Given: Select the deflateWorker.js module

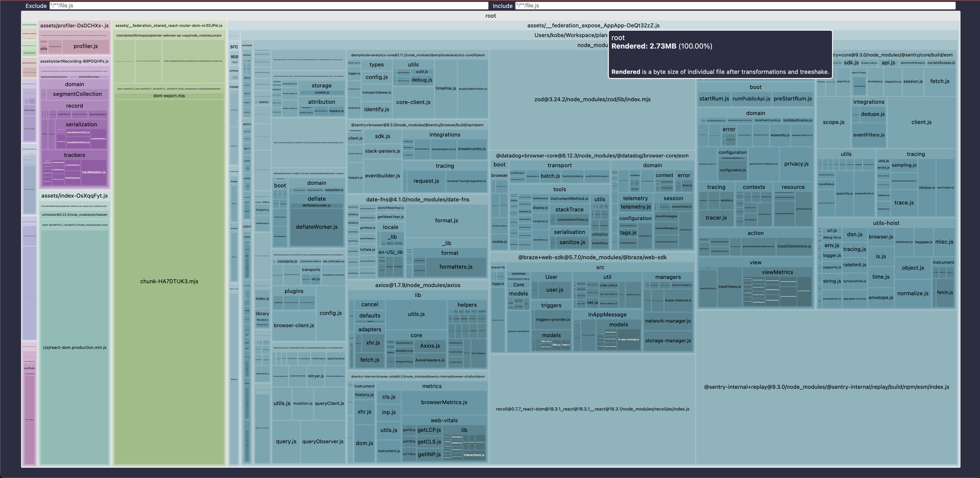Looking at the screenshot, I should click(316, 227).
